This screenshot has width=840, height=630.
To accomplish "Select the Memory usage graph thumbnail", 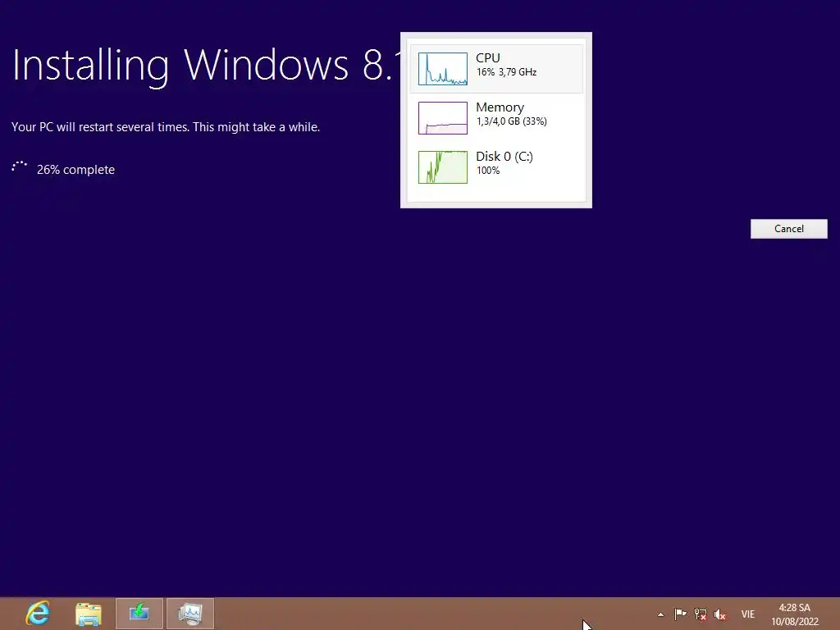I will [442, 118].
